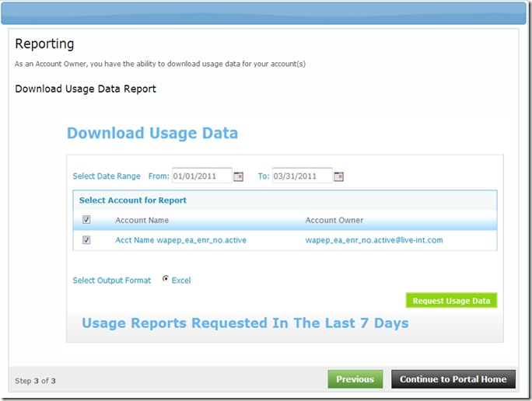Screen dimensions: 532x401
Task: Click the Select Account for Report header
Action: 132,200
